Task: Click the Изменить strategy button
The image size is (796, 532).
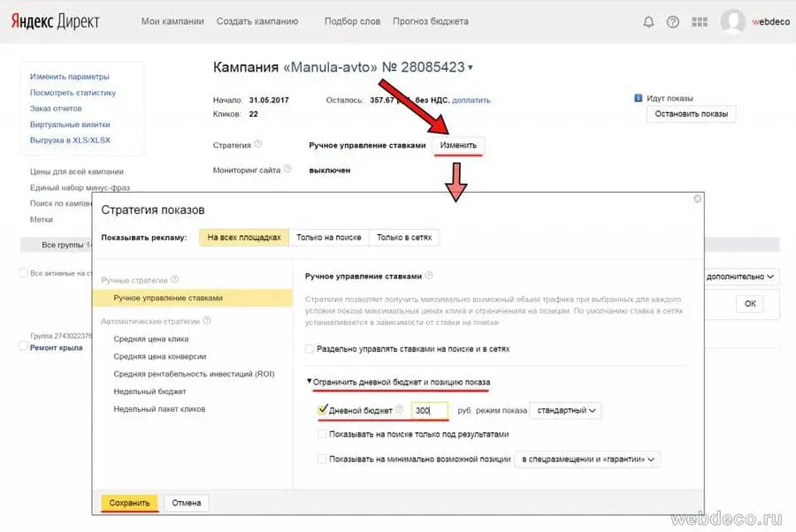Action: [458, 145]
